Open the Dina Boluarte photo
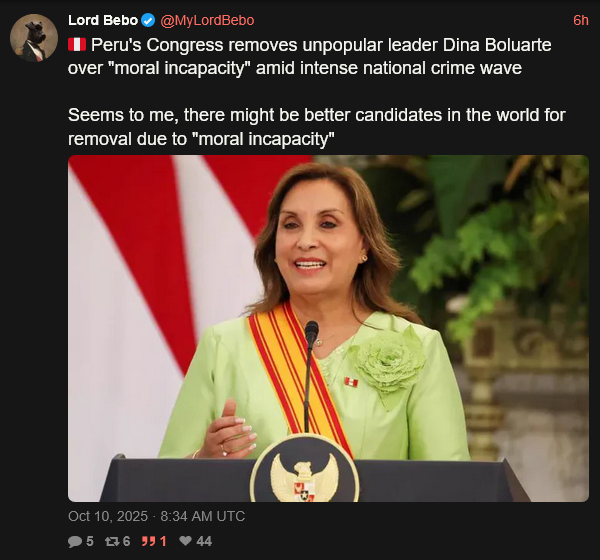 pos(328,328)
